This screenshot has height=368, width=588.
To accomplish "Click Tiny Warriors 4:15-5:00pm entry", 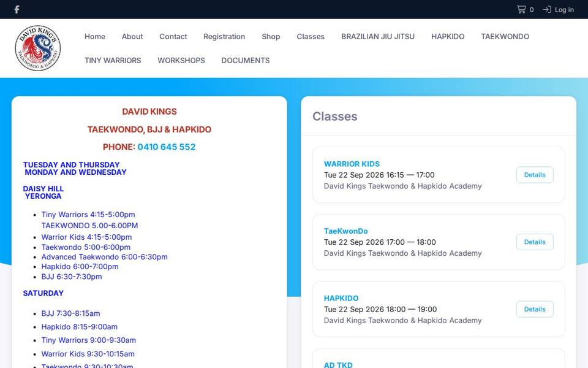I will point(88,215).
